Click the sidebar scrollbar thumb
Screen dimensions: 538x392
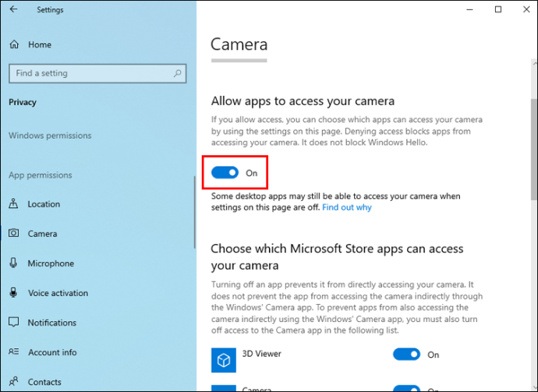click(x=195, y=212)
